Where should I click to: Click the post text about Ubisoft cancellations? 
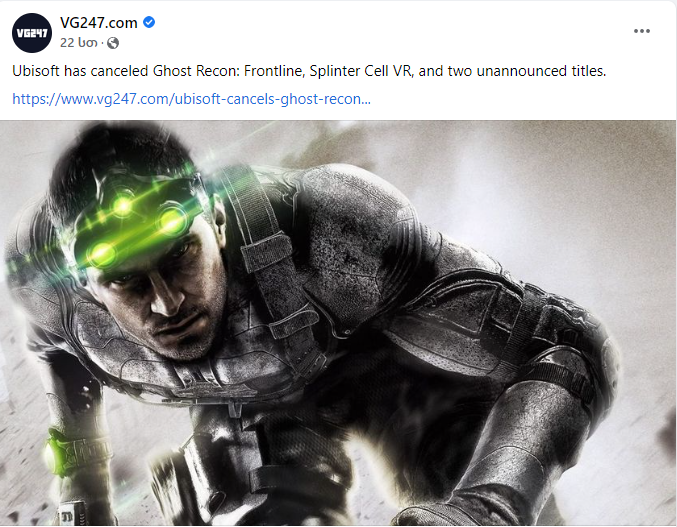309,71
